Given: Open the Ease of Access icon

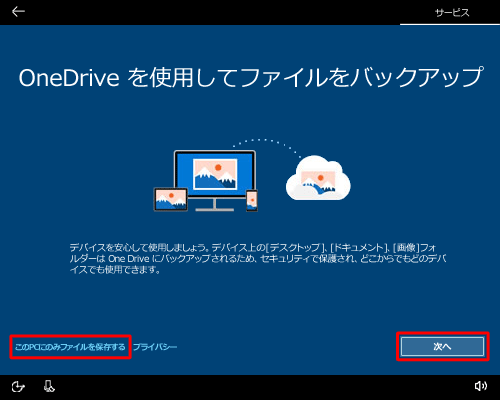Looking at the screenshot, I should pyautogui.click(x=18, y=387).
